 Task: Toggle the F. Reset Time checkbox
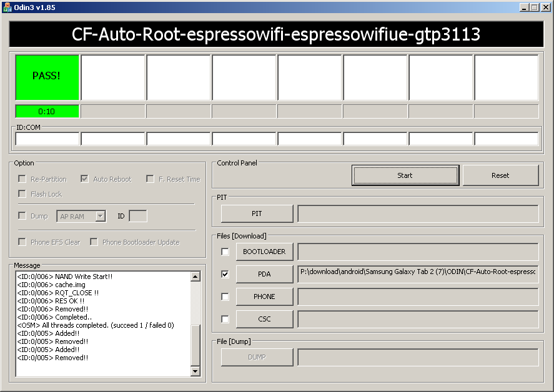click(150, 179)
